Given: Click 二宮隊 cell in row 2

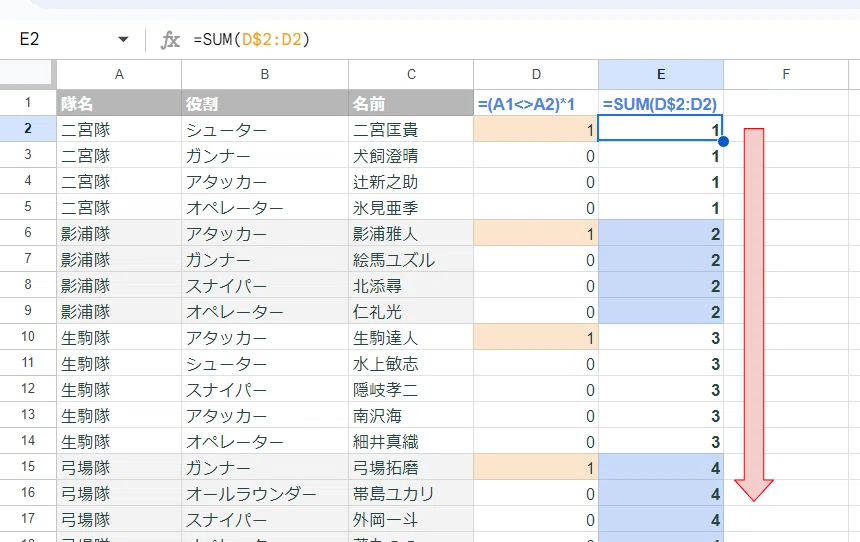Looking at the screenshot, I should point(119,129).
